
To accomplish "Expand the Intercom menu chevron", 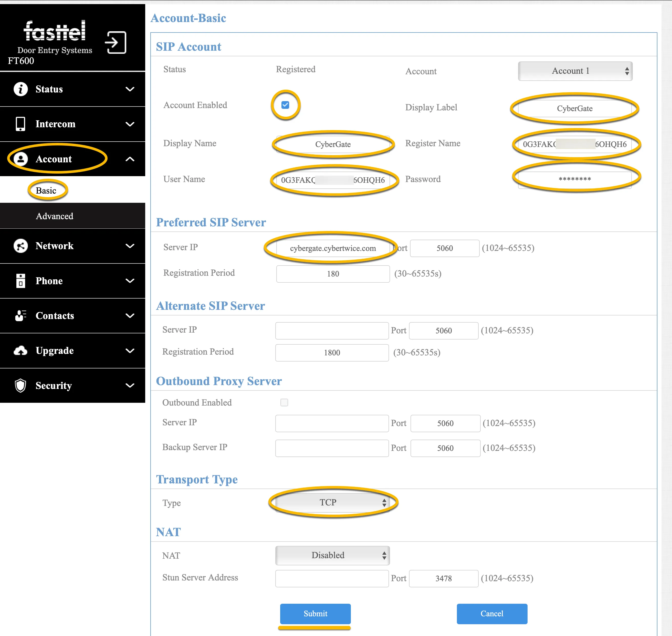I will 130,124.
